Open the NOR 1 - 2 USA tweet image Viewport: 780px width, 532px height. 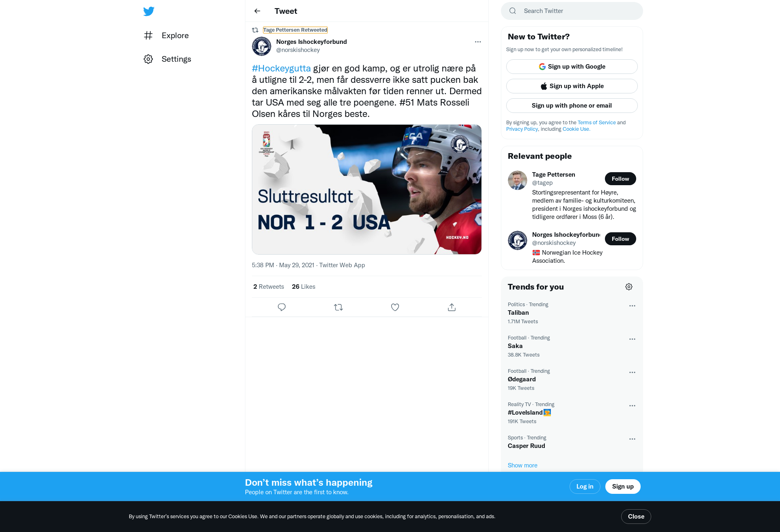pos(367,189)
